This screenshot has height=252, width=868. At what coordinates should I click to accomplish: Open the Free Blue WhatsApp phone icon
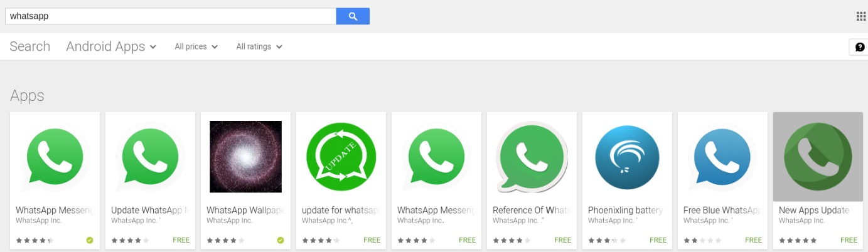[x=722, y=157]
